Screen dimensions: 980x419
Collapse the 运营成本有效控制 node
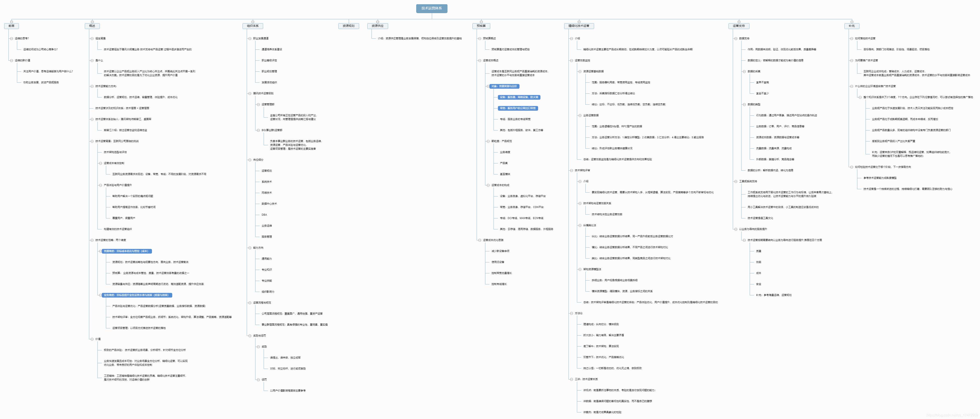coord(100,163)
